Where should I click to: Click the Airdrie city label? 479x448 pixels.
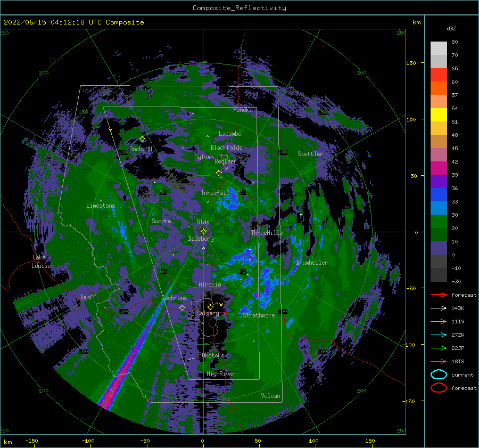click(210, 284)
